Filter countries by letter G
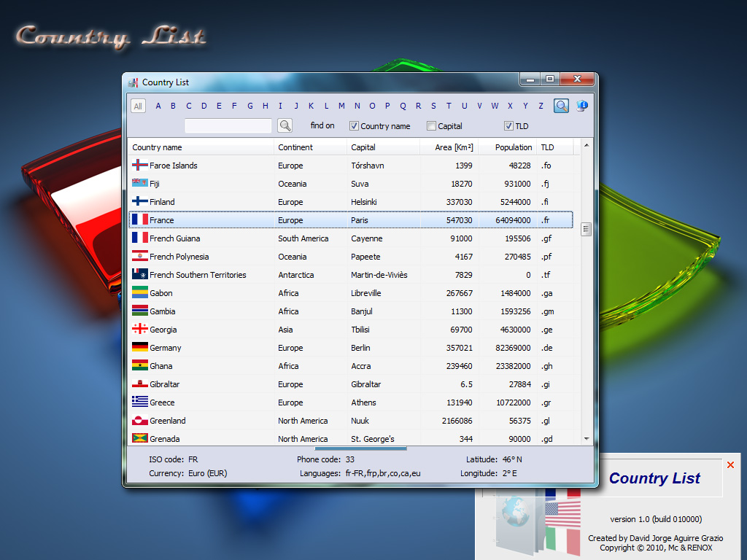 249,106
